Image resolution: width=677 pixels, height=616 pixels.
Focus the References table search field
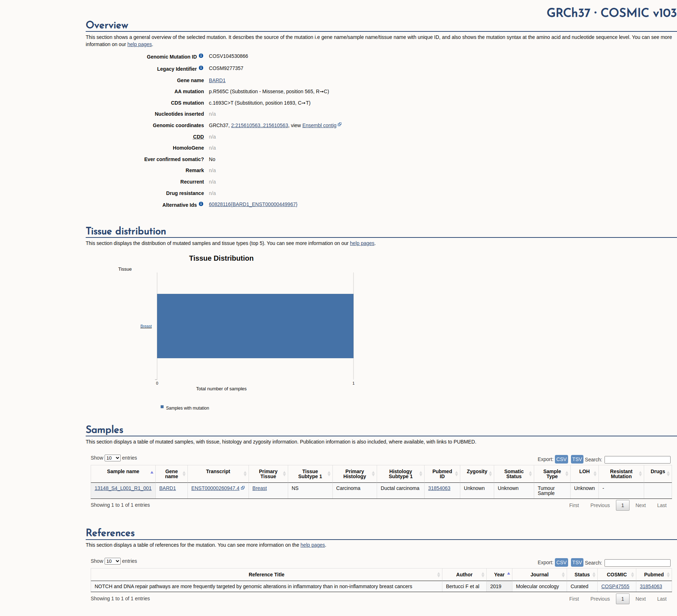pos(637,563)
